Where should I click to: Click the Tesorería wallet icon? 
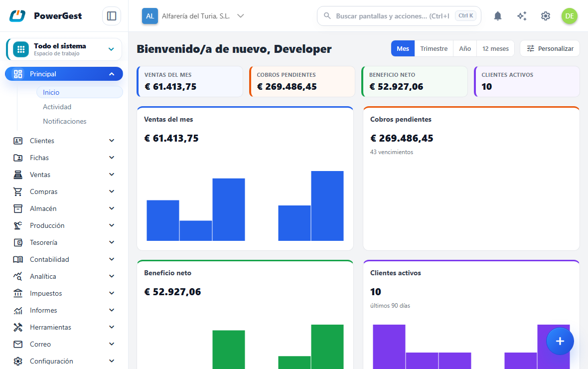click(18, 242)
